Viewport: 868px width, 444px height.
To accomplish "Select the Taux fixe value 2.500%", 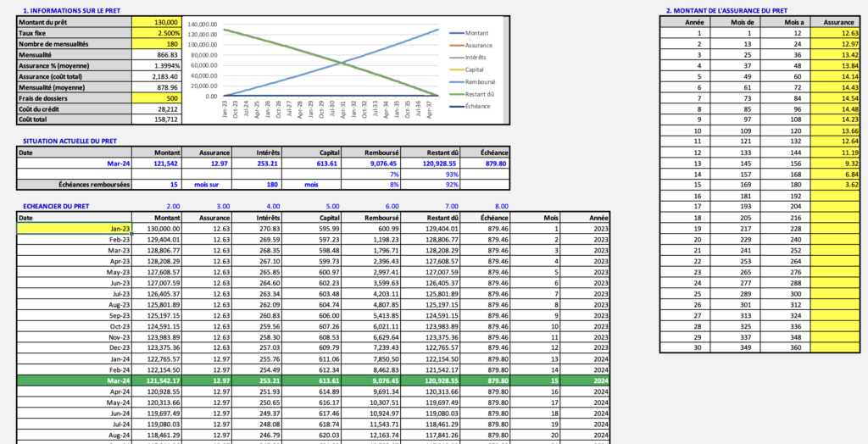I will [x=156, y=32].
